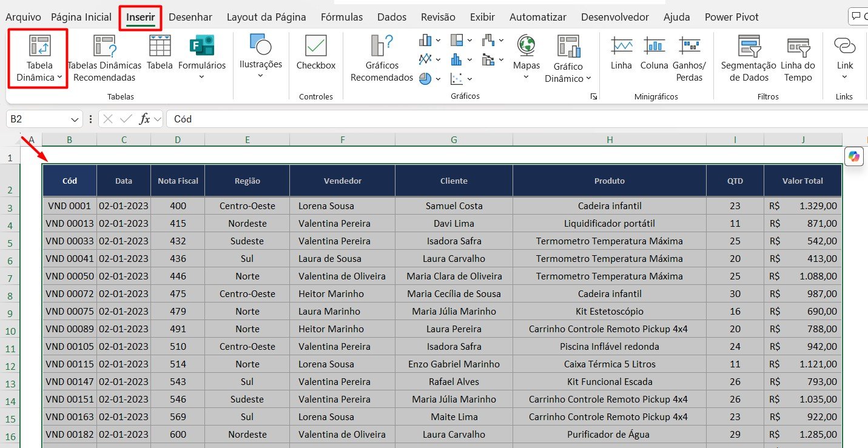Open Gráficos Recomendados
This screenshot has height=448, width=868.
[x=382, y=59]
